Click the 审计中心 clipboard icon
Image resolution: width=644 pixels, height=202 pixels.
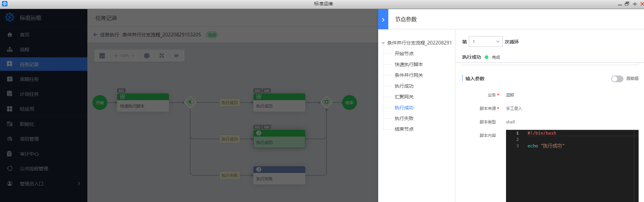pyautogui.click(x=10, y=154)
